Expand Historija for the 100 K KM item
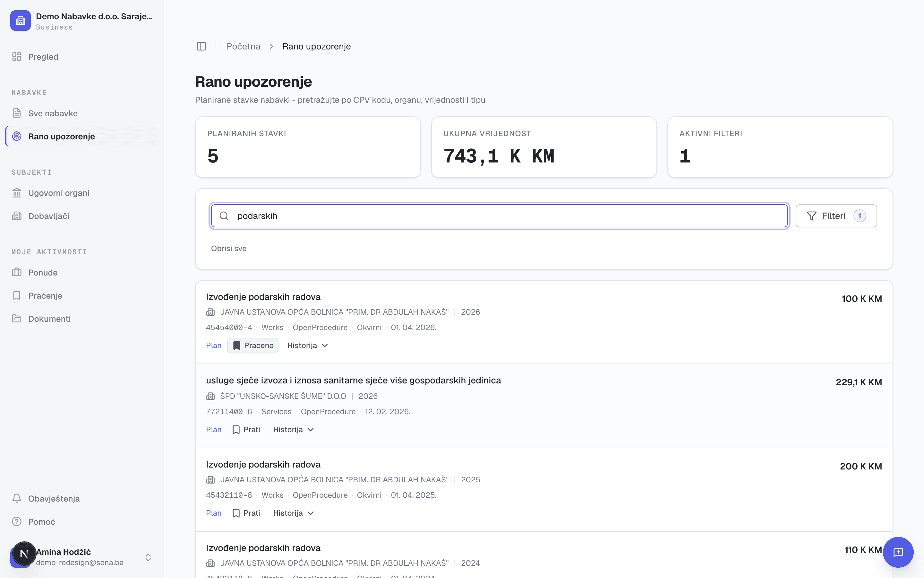Screen dimensions: 924x578 pos(308,346)
